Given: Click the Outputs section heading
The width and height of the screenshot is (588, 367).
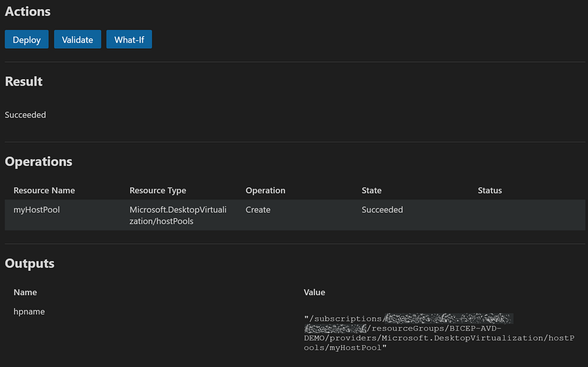Looking at the screenshot, I should (30, 264).
